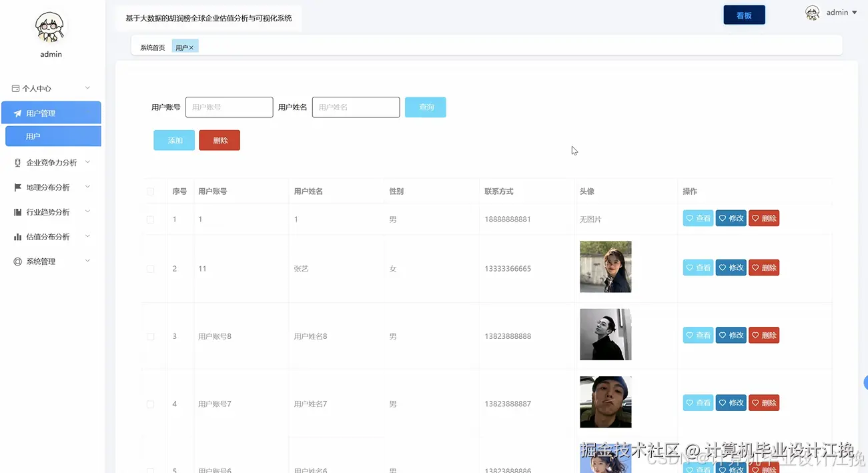
Task: Click heart icon in 删除 button for 用户账号7
Action: tap(755, 403)
